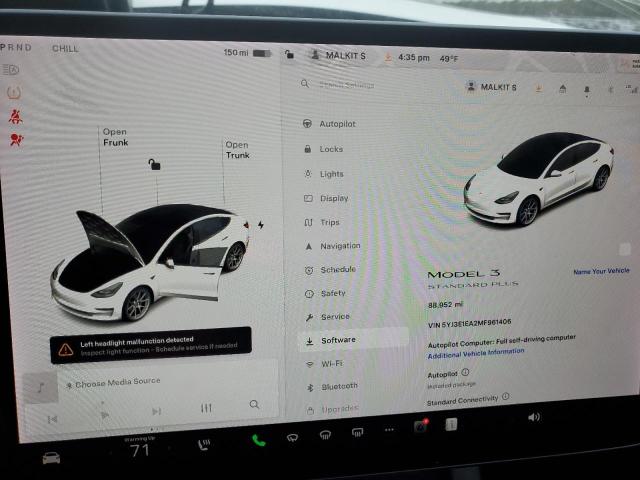Tap the 4:35 pm clock
This screenshot has height=480, width=640.
(414, 58)
